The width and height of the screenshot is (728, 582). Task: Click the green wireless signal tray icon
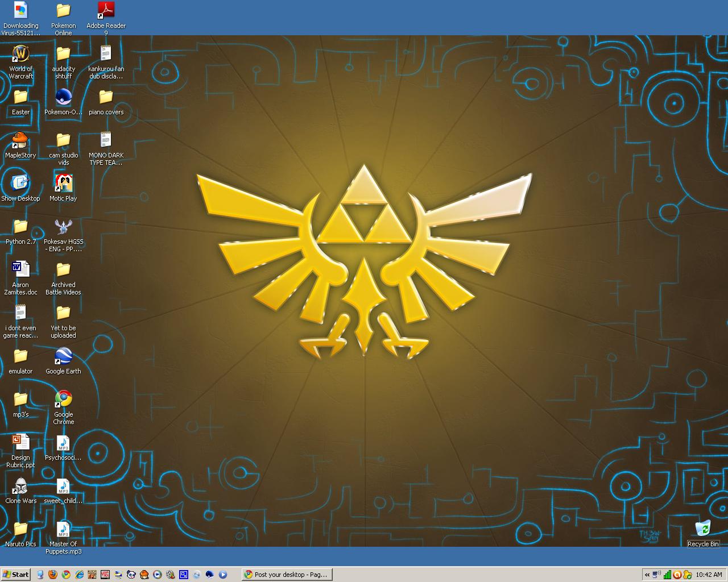[x=667, y=575]
